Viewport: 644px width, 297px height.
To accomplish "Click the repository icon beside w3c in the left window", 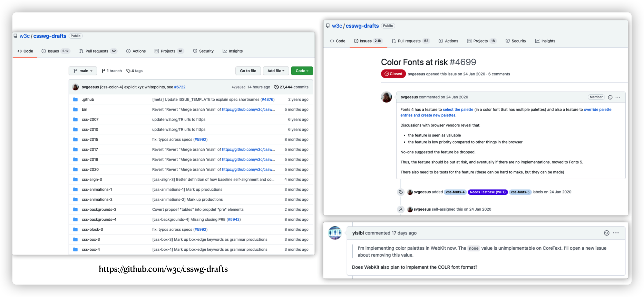I will (x=16, y=36).
